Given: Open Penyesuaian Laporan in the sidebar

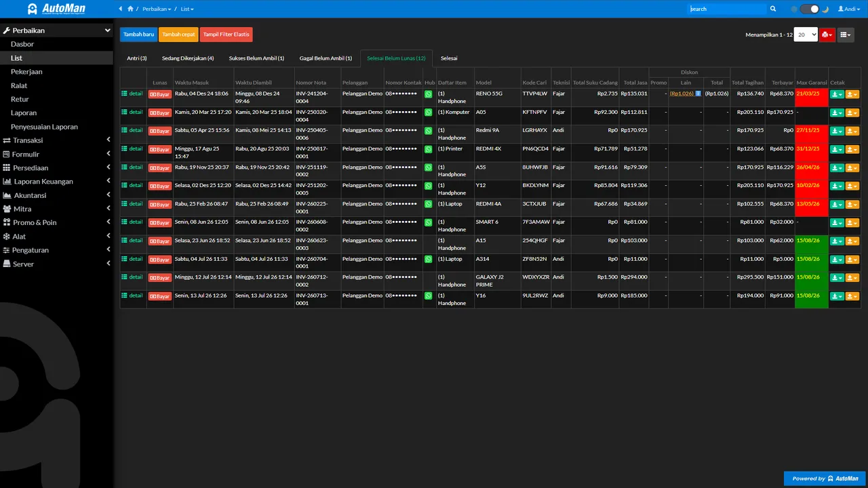Looking at the screenshot, I should tap(56, 127).
